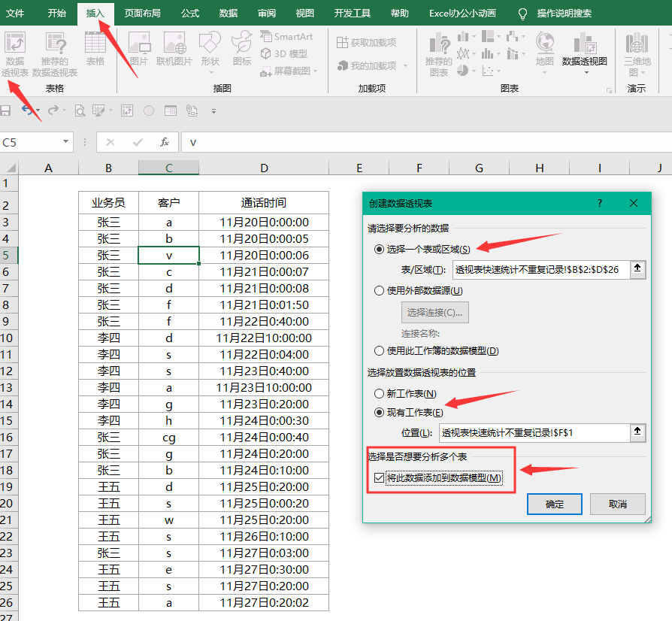
Task: Click the print preview magnifier icon
Action: [80, 111]
